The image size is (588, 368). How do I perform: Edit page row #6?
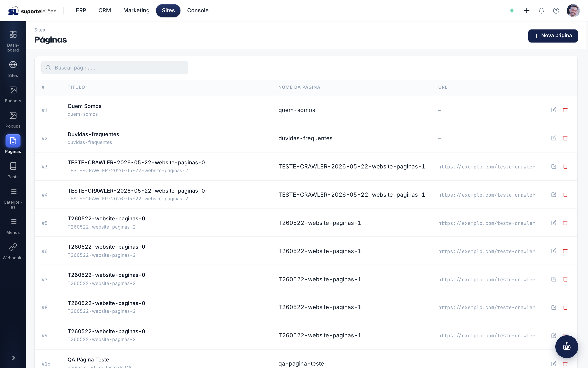coord(554,251)
